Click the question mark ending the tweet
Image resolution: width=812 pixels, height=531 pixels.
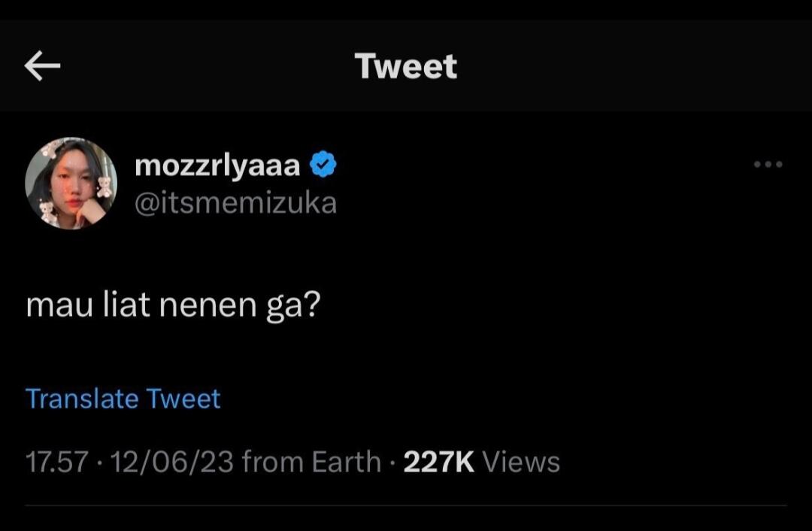click(312, 306)
